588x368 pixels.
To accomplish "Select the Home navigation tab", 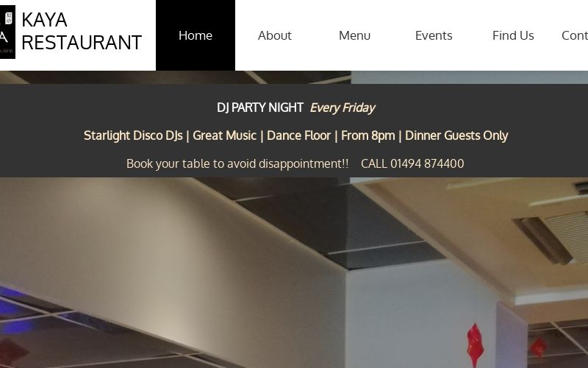I will pyautogui.click(x=196, y=35).
